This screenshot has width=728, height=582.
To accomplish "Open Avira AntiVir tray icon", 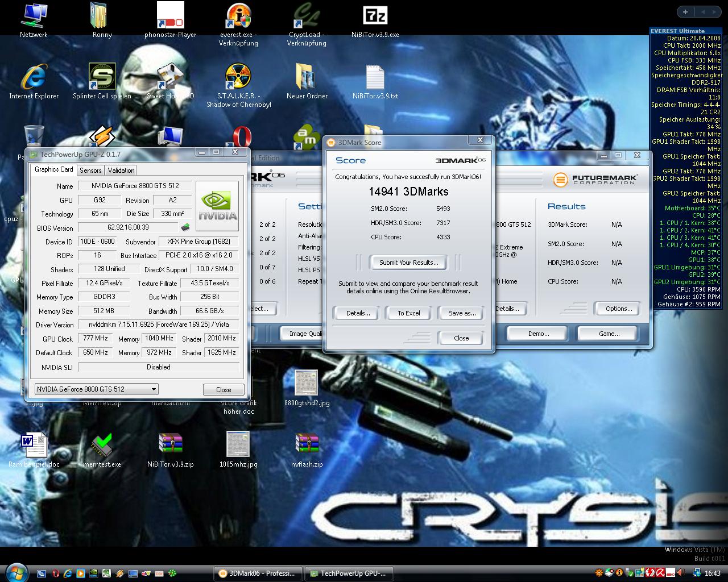I will coord(660,572).
